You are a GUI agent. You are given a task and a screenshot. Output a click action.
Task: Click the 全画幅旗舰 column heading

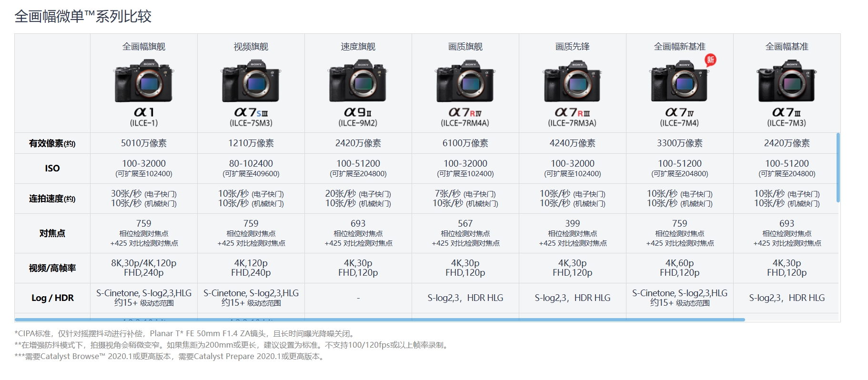[144, 47]
